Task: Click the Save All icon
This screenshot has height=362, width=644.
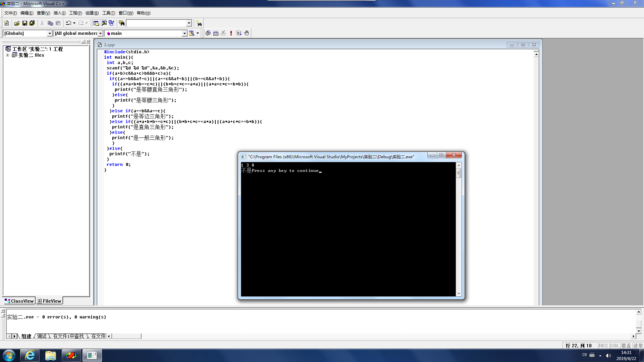Action: tap(32, 23)
